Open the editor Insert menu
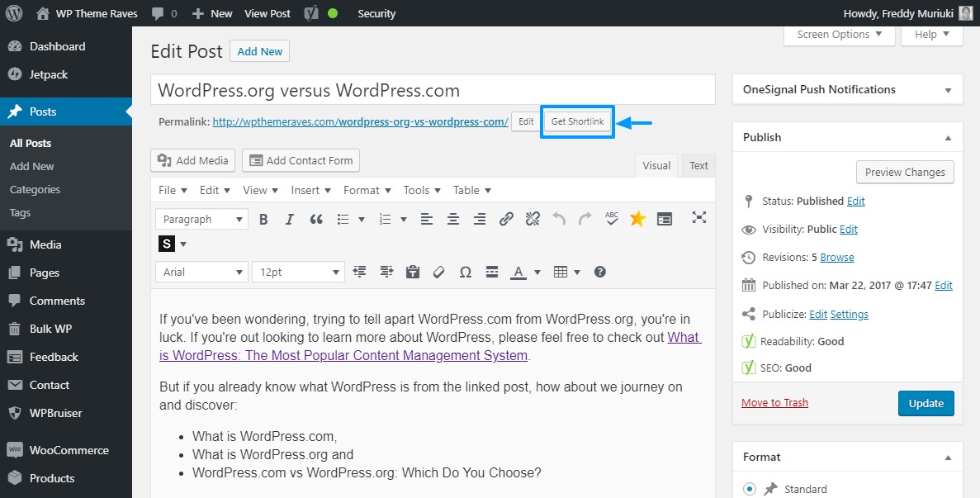The height and width of the screenshot is (498, 980). (x=311, y=190)
